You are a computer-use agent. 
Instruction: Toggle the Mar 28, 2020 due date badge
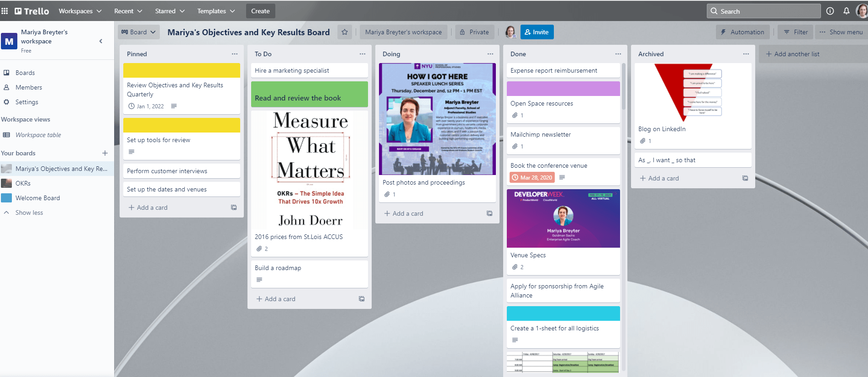pyautogui.click(x=532, y=177)
